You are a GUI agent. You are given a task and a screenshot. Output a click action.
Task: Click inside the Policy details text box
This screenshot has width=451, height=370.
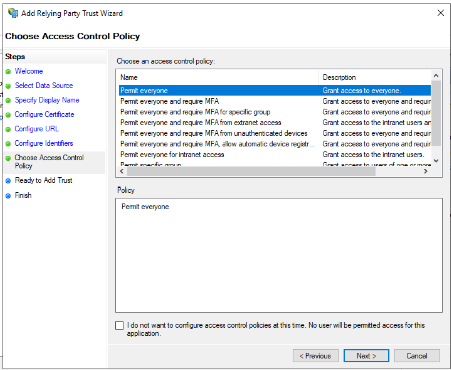click(x=279, y=255)
